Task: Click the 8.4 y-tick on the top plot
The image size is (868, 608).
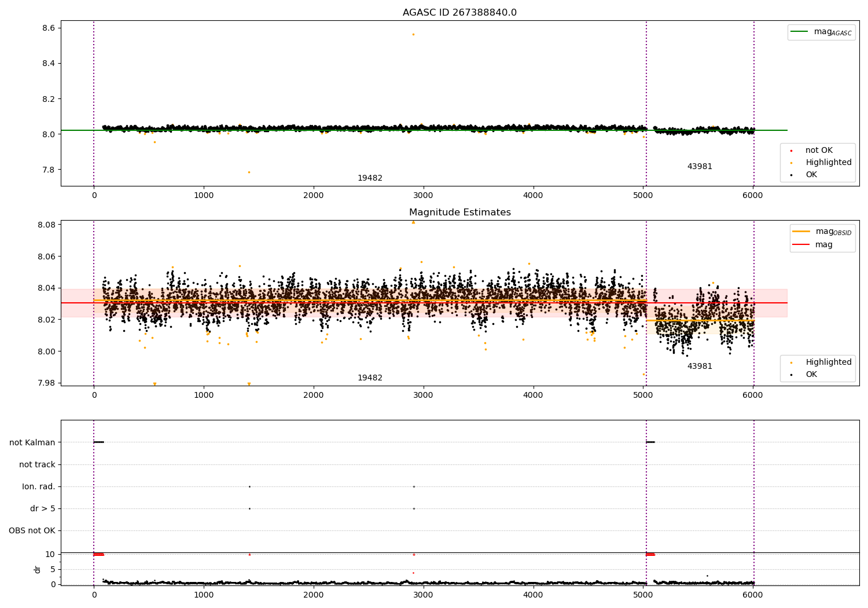Action: click(x=49, y=64)
